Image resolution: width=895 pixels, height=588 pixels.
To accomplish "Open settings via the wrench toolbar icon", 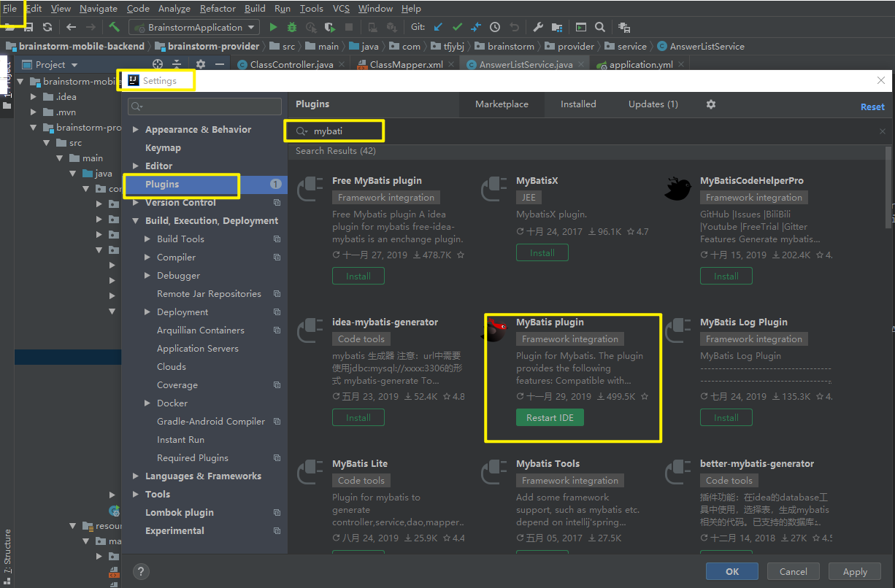I will pyautogui.click(x=538, y=27).
